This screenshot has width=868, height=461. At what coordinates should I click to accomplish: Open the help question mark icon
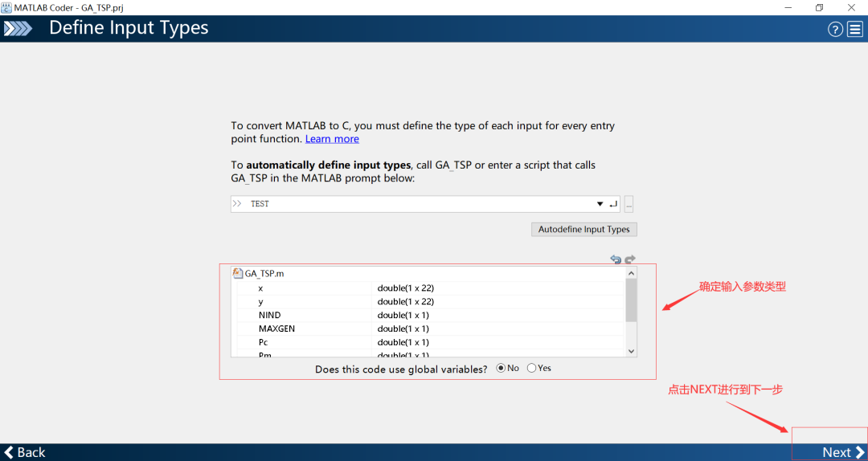[835, 30]
